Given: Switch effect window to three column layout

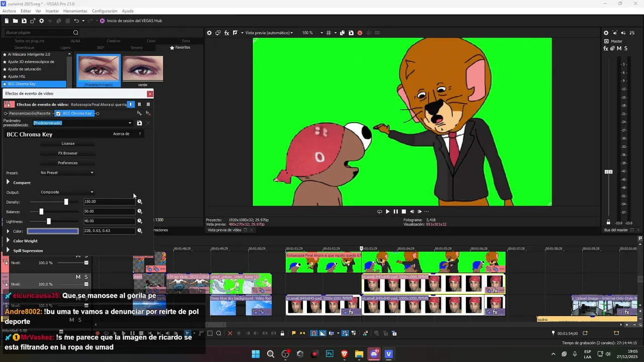Looking at the screenshot, I should [148, 104].
